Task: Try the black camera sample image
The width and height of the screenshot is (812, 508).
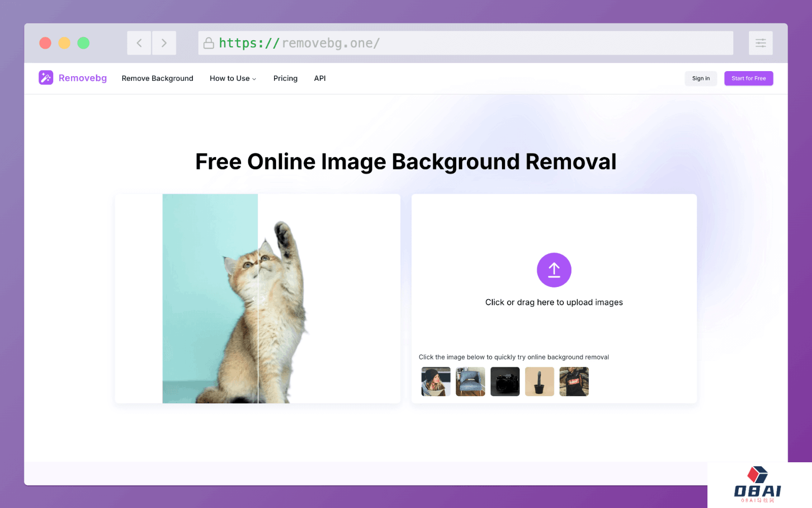Action: coord(504,382)
